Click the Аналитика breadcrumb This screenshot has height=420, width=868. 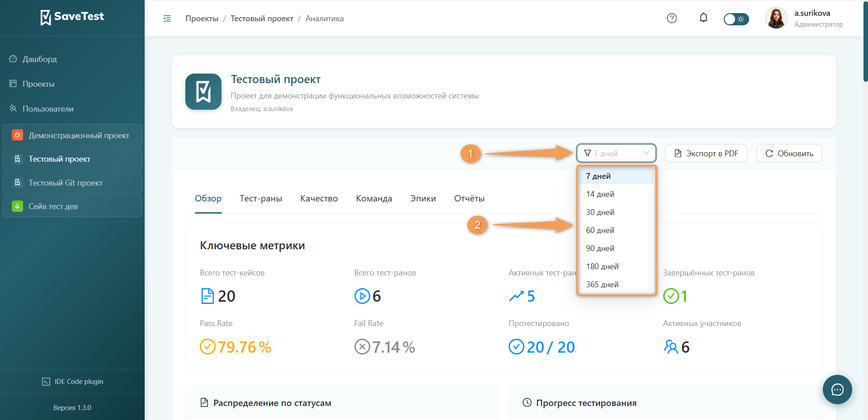click(325, 19)
